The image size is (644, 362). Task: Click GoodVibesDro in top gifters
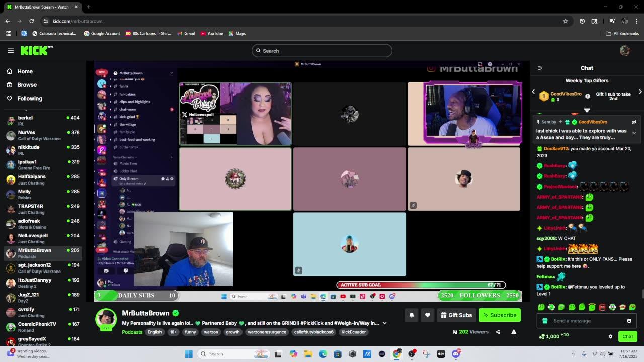coord(566,94)
